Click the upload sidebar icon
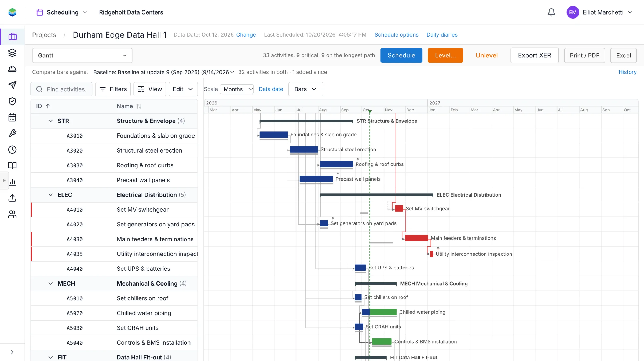This screenshot has height=361, width=644. pyautogui.click(x=12, y=198)
